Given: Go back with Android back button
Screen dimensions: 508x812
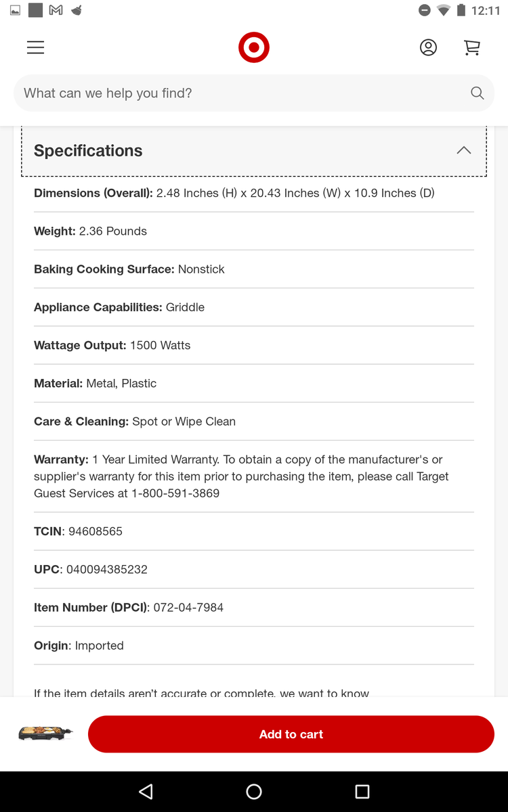Looking at the screenshot, I should [146, 791].
